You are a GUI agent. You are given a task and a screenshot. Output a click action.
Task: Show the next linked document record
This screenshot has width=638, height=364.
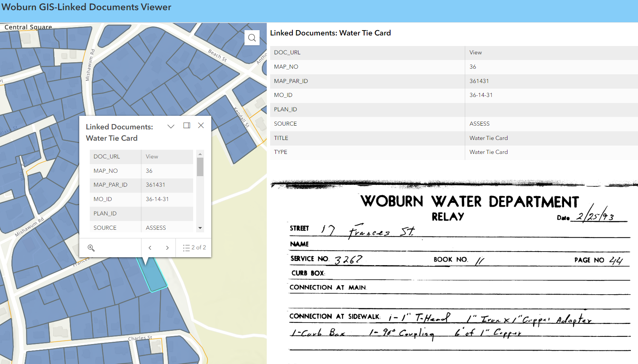coord(168,248)
